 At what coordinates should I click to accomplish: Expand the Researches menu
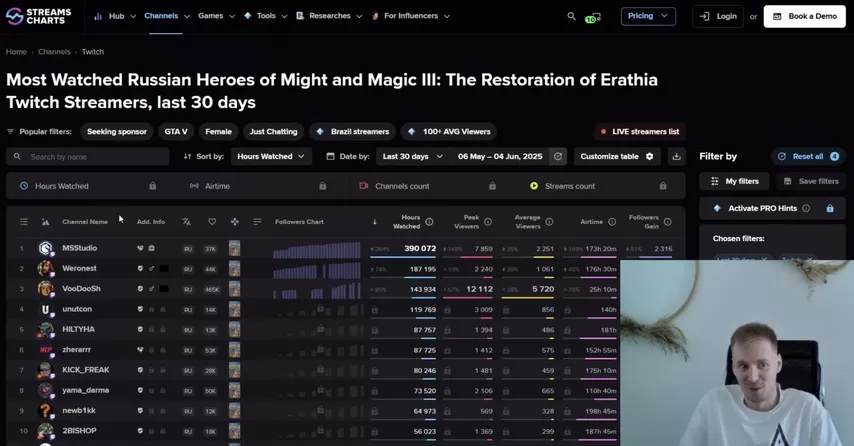click(329, 16)
